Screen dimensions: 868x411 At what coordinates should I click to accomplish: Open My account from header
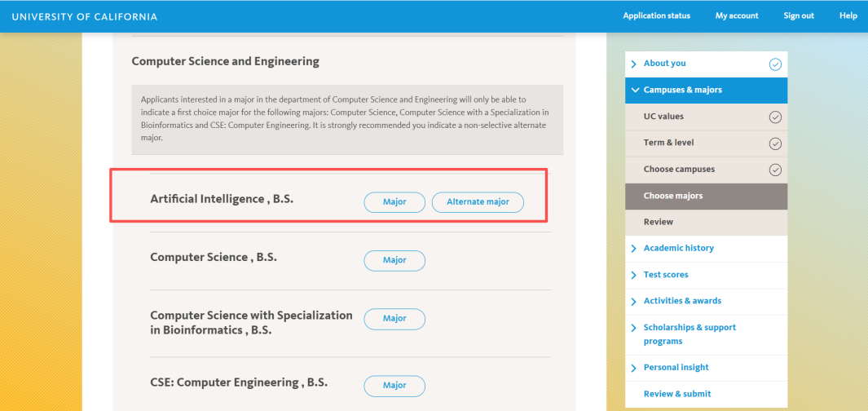(x=737, y=15)
